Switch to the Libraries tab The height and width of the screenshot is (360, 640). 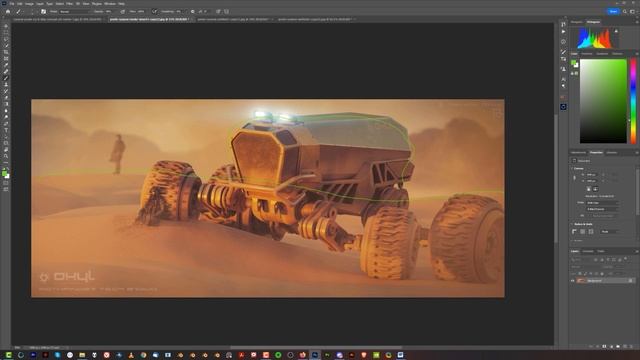coord(611,152)
